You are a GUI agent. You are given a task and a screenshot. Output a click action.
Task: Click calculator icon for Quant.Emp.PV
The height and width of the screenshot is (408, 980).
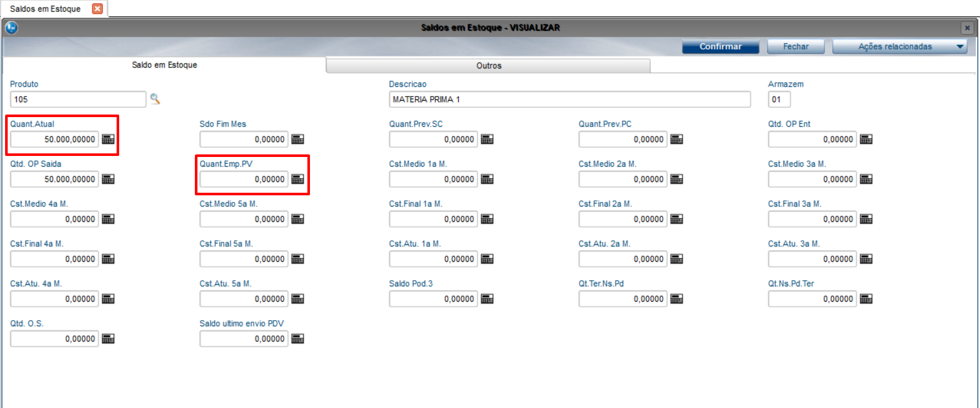pyautogui.click(x=298, y=179)
